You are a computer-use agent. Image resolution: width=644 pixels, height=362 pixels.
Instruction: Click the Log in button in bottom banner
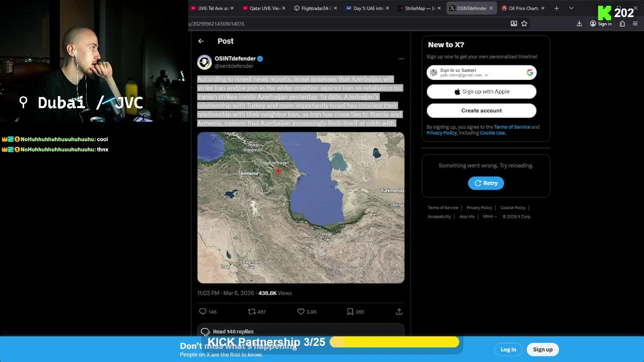pos(508,349)
